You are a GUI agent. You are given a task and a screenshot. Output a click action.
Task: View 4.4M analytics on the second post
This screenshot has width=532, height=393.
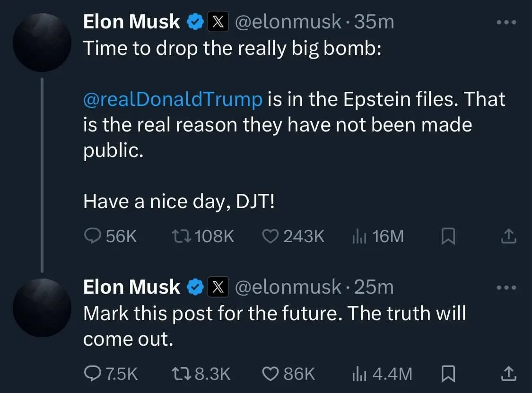359,374
